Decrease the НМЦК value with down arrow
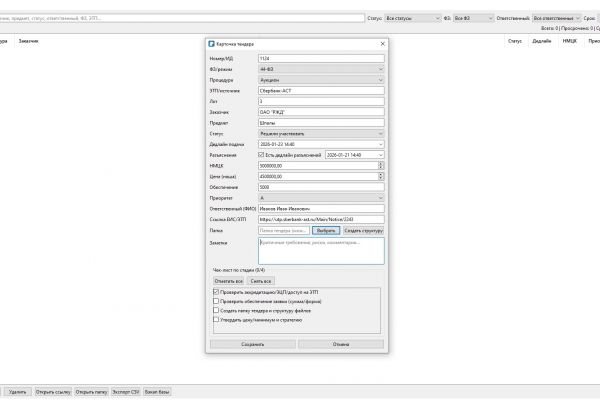This screenshot has height=400, width=600. pos(381,168)
